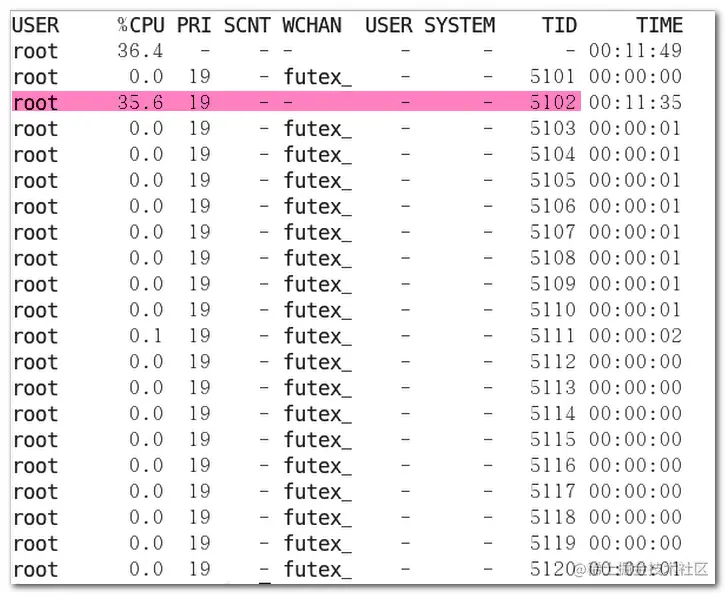Viewport: 726px width, 595px height.
Task: Click the time value 00:11:35
Action: [635, 102]
